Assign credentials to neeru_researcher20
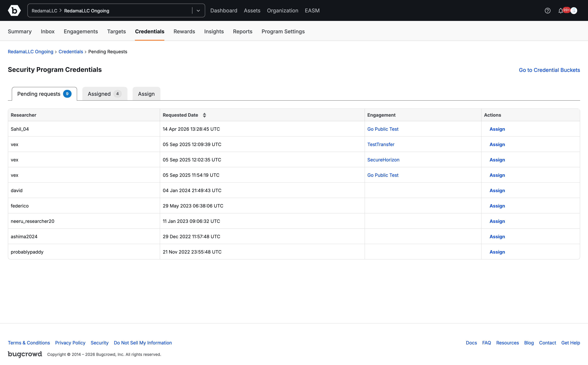Viewport: 588px width, 365px height. [x=497, y=221]
